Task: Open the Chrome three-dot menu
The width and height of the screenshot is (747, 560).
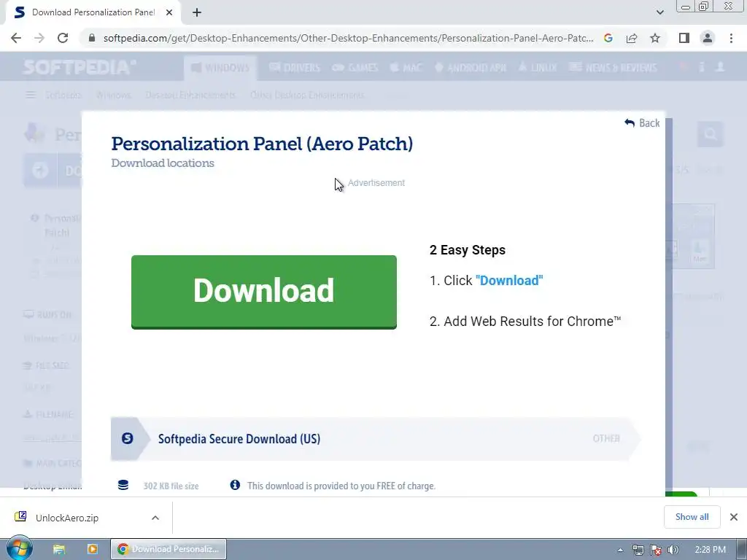Action: 731,38
